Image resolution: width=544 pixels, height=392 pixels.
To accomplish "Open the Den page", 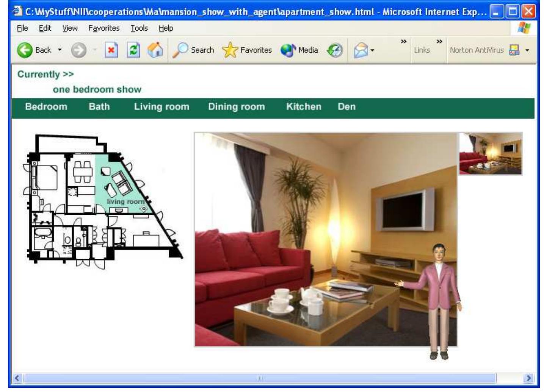I will [x=346, y=106].
